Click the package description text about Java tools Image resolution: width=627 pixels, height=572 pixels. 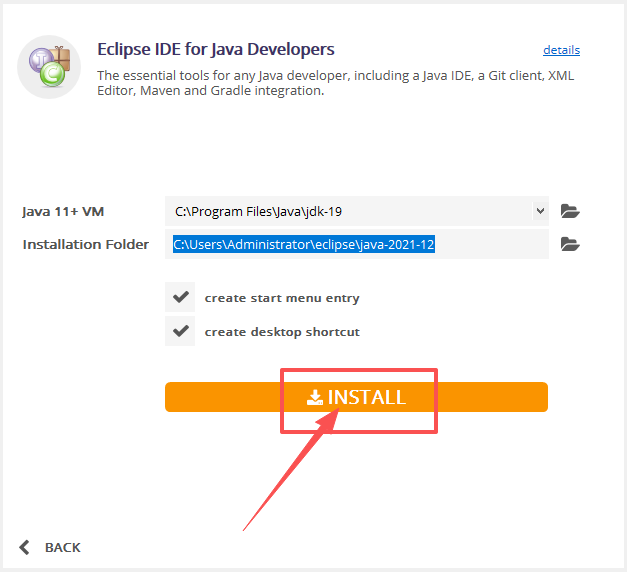(335, 83)
